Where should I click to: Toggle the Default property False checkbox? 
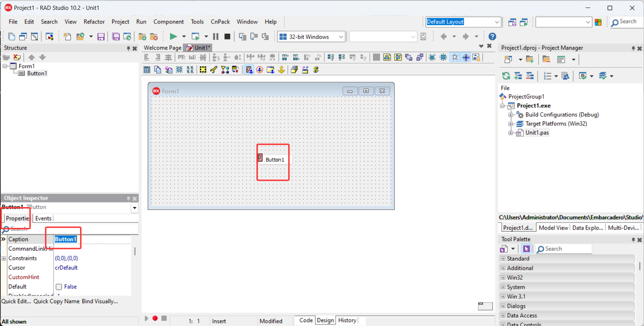(x=59, y=287)
